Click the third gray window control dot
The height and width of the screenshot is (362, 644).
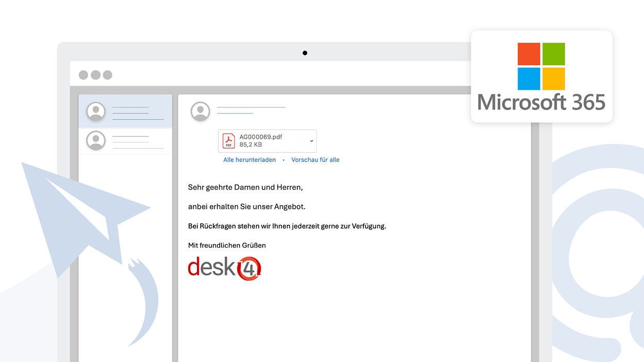pyautogui.click(x=107, y=75)
